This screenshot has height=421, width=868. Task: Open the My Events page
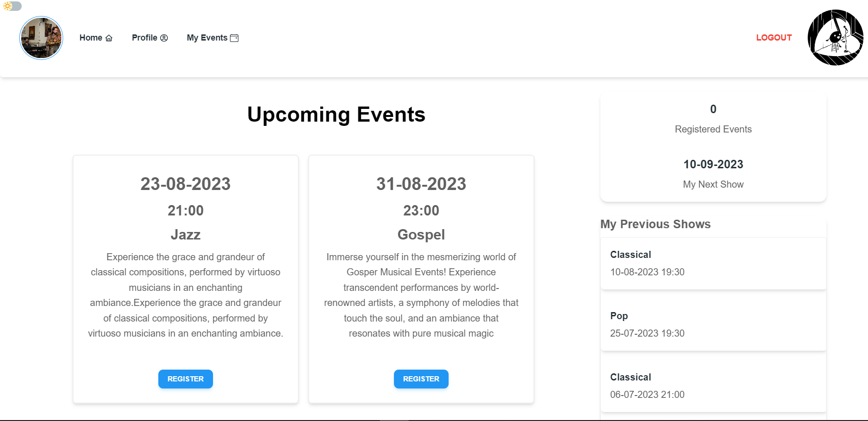pos(207,38)
